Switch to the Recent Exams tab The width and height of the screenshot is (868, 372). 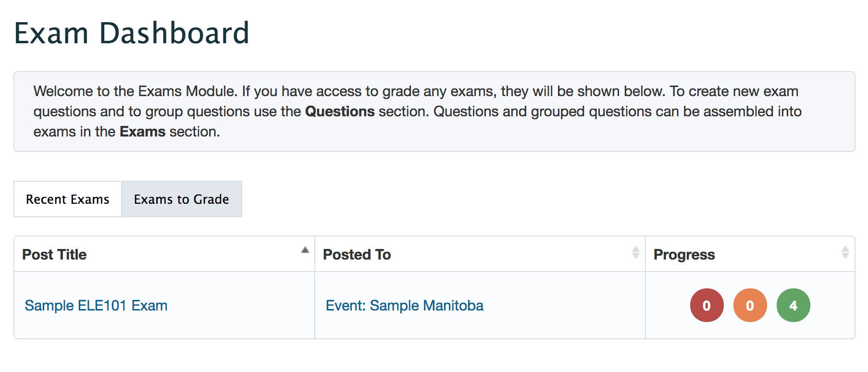pos(68,199)
